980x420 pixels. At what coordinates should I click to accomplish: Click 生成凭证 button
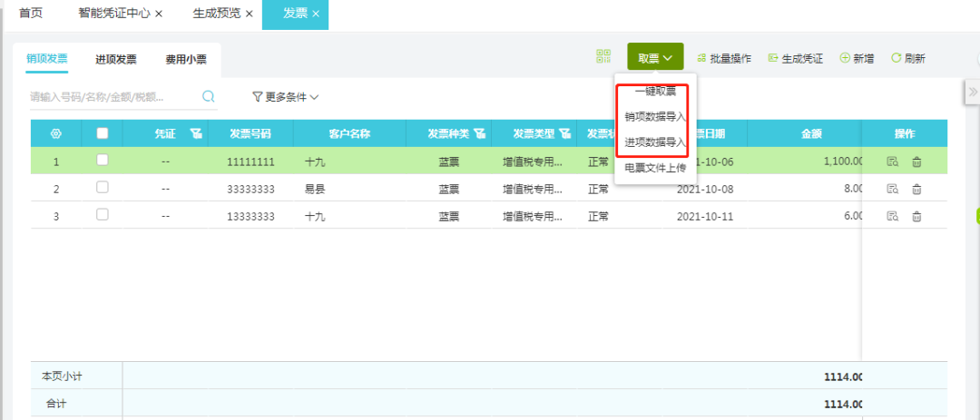[x=796, y=58]
